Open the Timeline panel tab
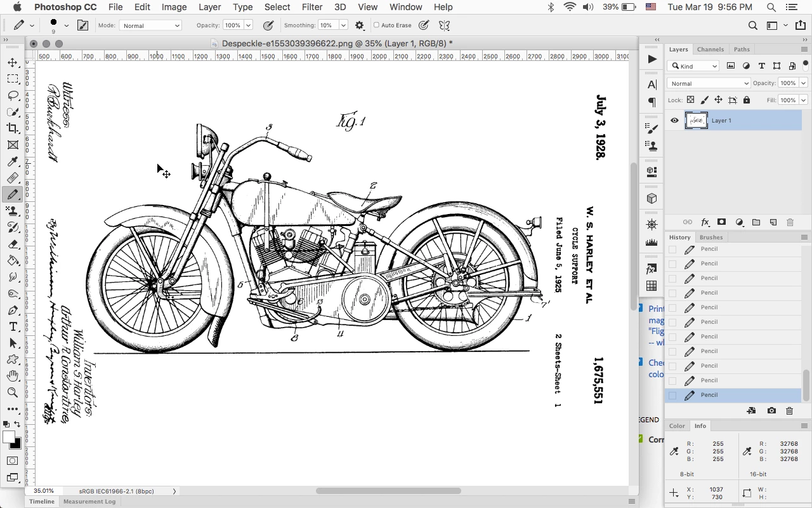The image size is (812, 508). [42, 501]
